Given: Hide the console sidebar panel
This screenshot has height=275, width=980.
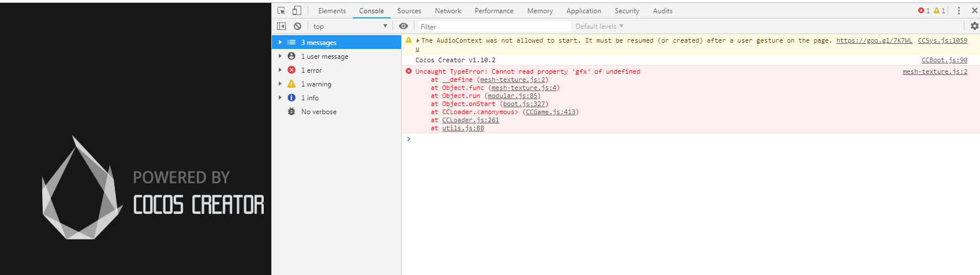Looking at the screenshot, I should pyautogui.click(x=282, y=27).
